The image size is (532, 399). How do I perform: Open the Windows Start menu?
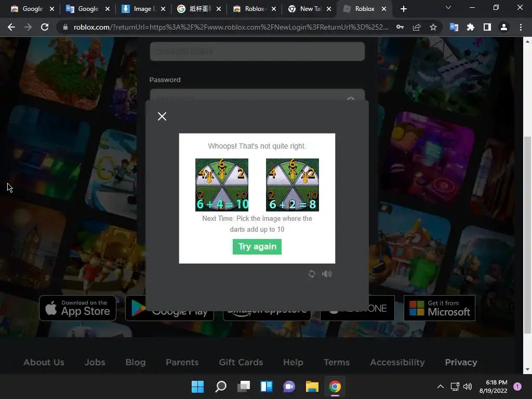tap(198, 387)
